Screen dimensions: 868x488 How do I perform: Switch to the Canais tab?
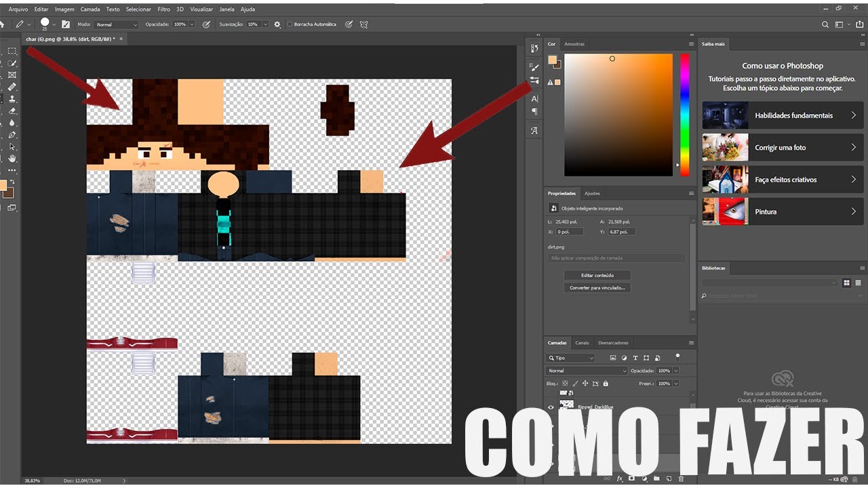tap(582, 343)
